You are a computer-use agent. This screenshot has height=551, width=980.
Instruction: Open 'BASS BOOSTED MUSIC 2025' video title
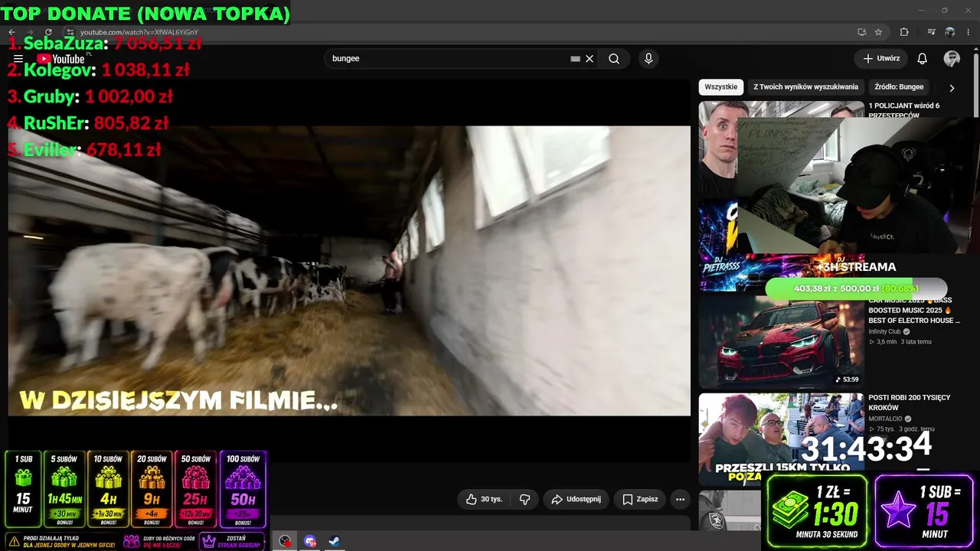tap(913, 310)
